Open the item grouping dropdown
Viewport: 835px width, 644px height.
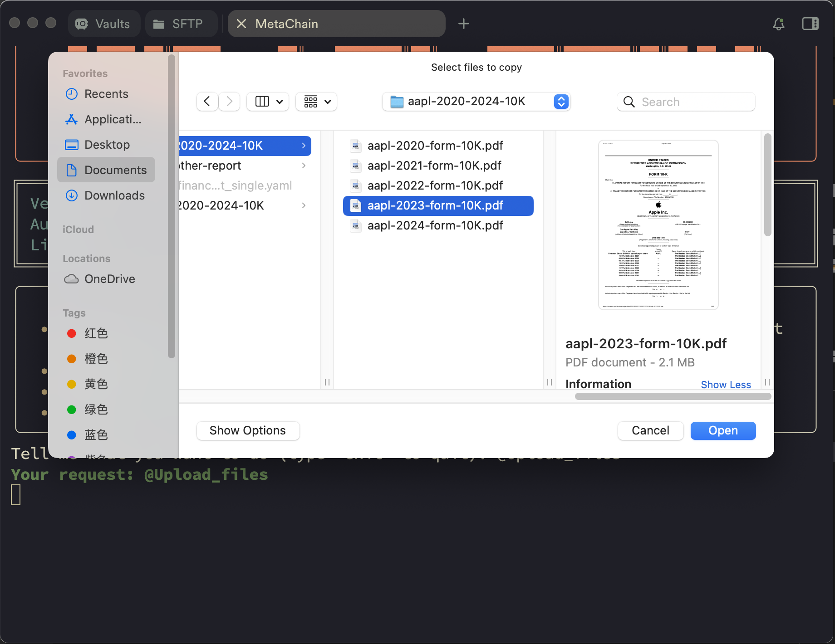316,102
